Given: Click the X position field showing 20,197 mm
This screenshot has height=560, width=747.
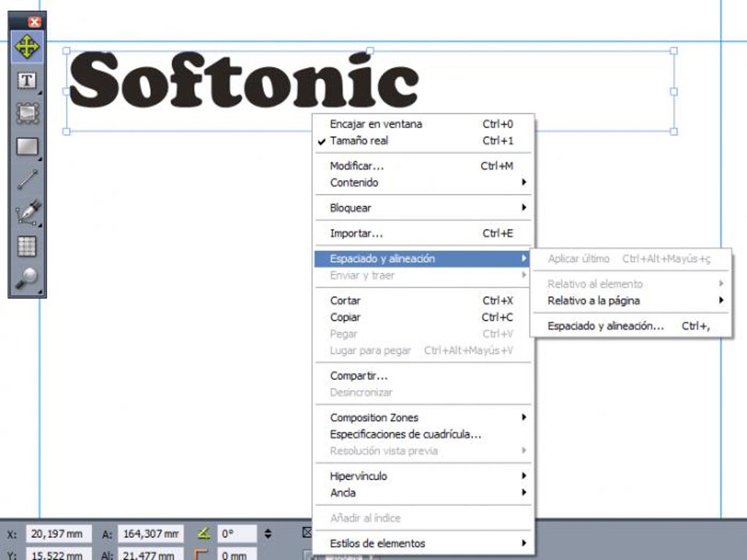Looking at the screenshot, I should coord(58,534).
